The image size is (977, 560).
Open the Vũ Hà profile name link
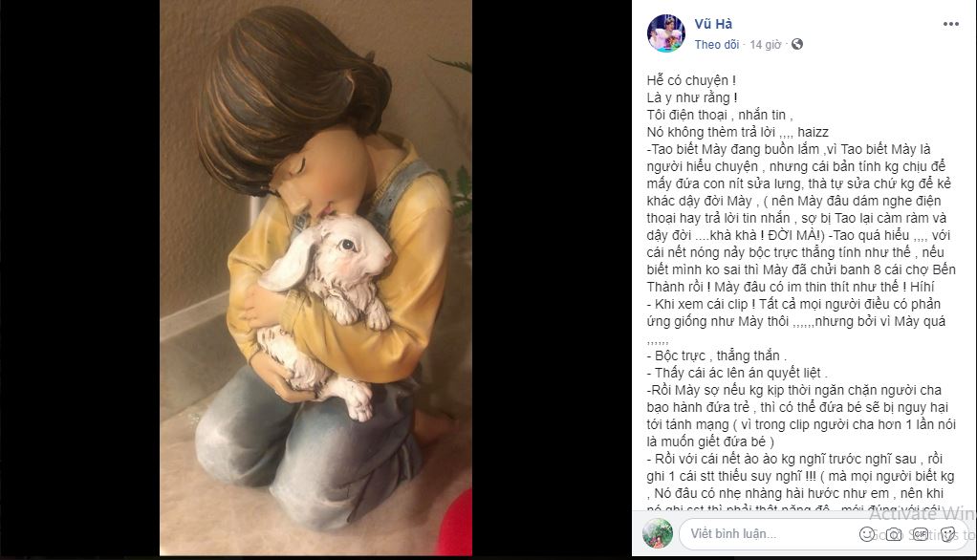coord(713,24)
